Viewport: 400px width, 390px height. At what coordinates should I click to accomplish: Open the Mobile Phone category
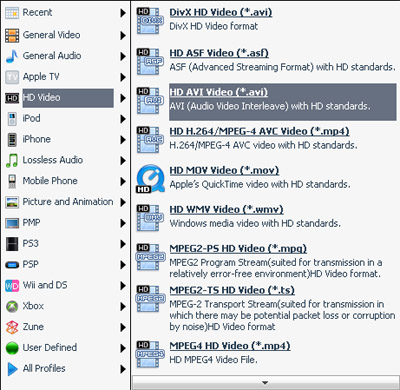point(50,181)
